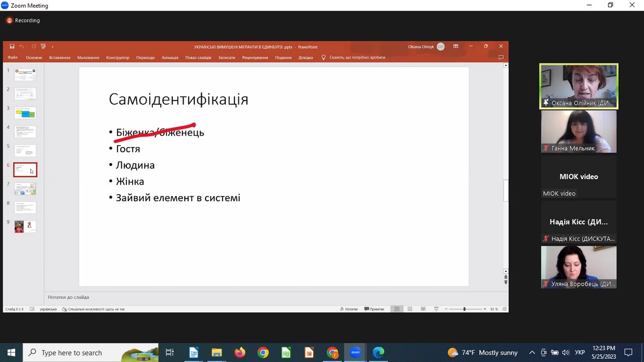Screen dimensions: 644x362
Task: Click the zoom slider in PowerPoint status bar
Action: point(464,309)
